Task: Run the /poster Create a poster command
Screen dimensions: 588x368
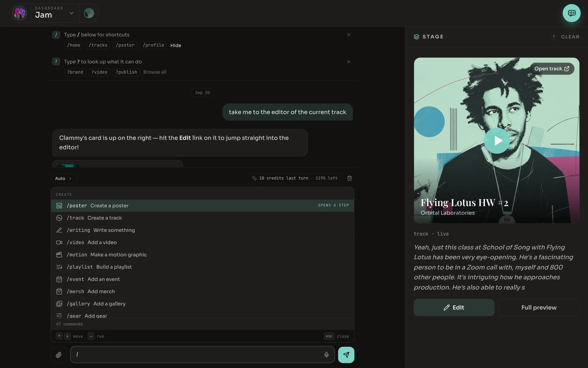Action: point(202,206)
